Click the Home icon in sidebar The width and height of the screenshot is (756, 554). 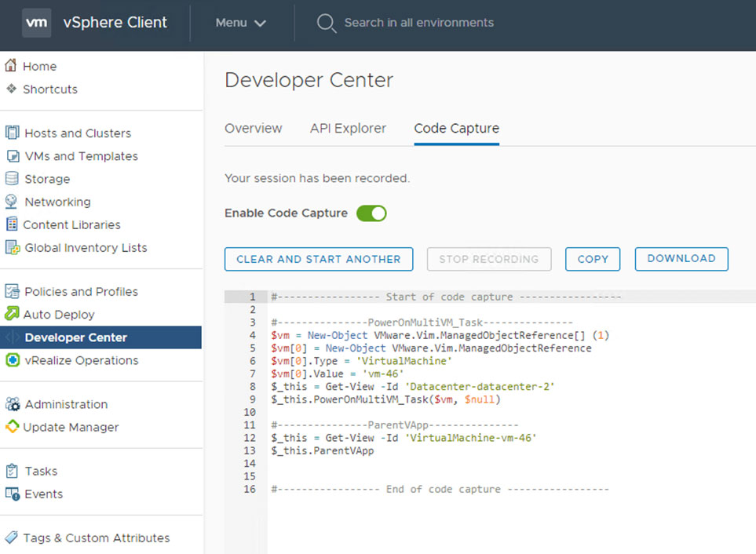pyautogui.click(x=11, y=66)
